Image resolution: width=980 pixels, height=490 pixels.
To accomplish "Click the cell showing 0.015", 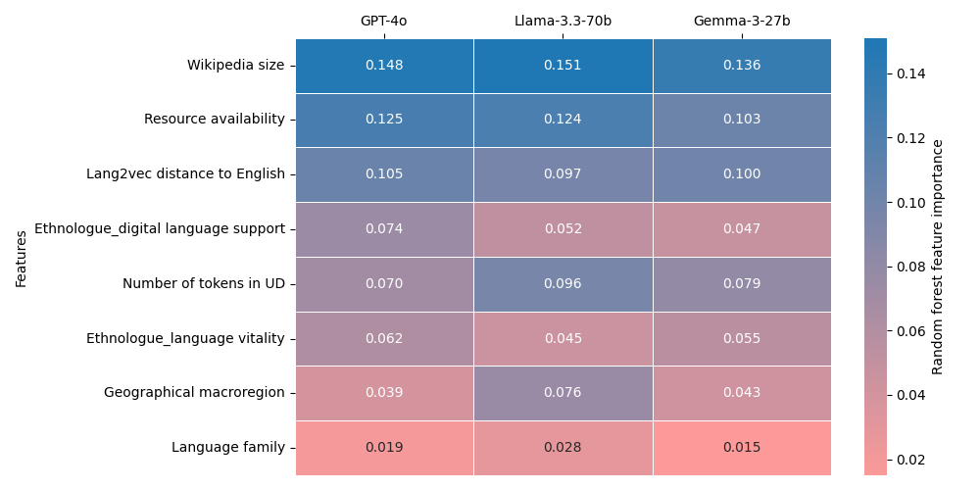I will (742, 448).
